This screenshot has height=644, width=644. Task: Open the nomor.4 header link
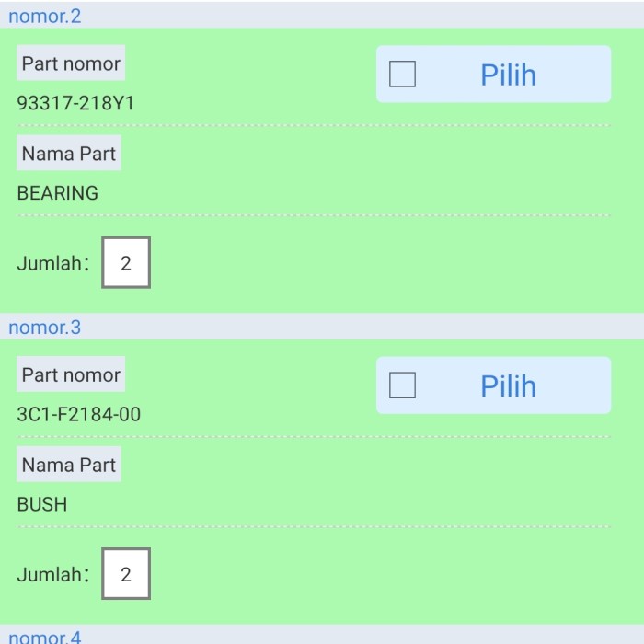pos(44,637)
